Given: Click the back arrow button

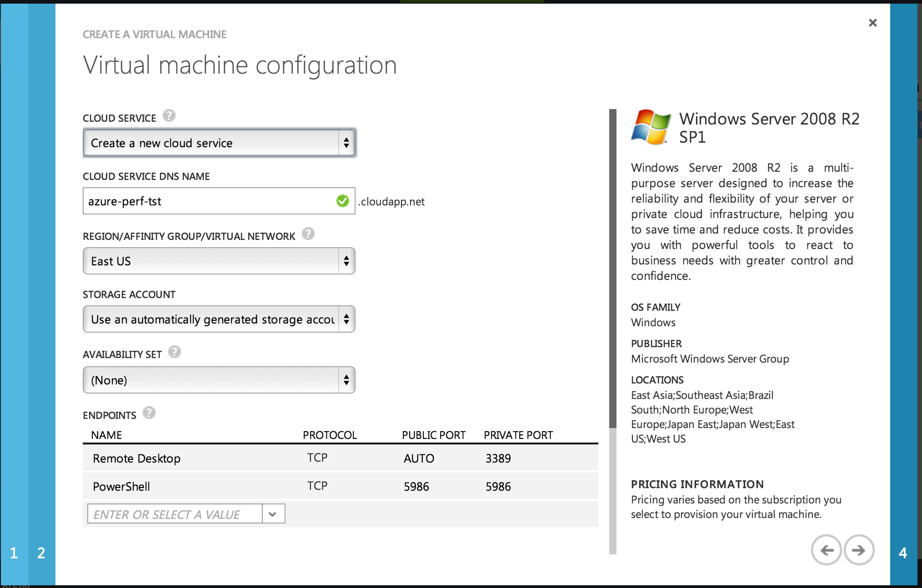Looking at the screenshot, I should (x=826, y=550).
